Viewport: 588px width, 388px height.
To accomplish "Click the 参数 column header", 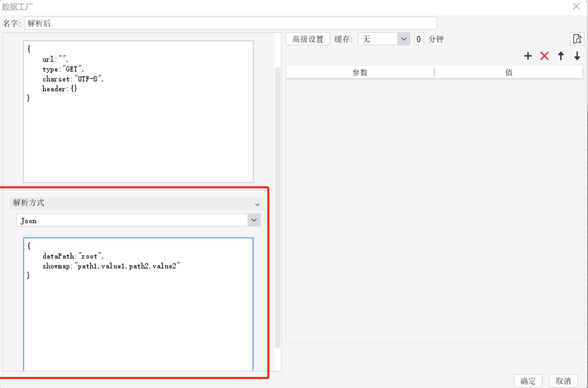I will (x=360, y=72).
